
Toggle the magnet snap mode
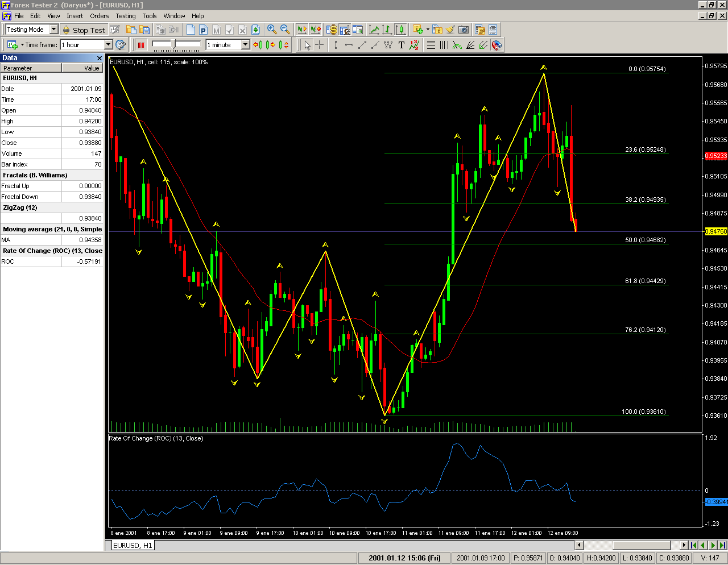pyautogui.click(x=497, y=45)
